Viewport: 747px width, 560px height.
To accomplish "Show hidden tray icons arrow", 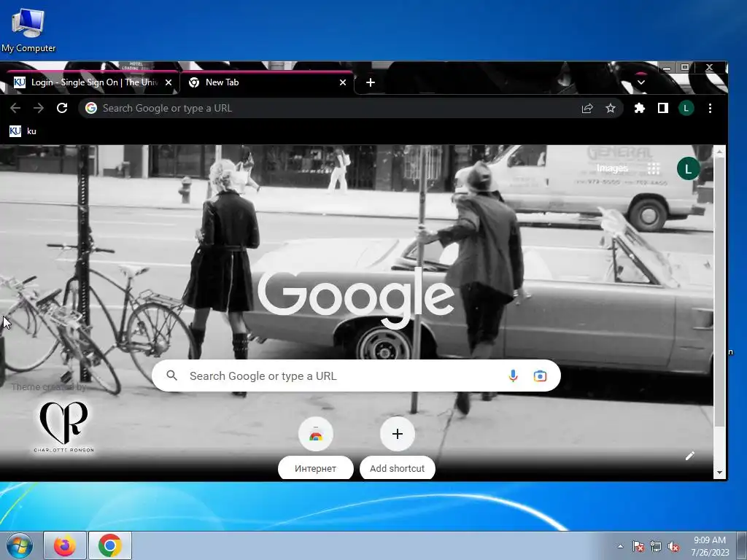I will (x=620, y=546).
